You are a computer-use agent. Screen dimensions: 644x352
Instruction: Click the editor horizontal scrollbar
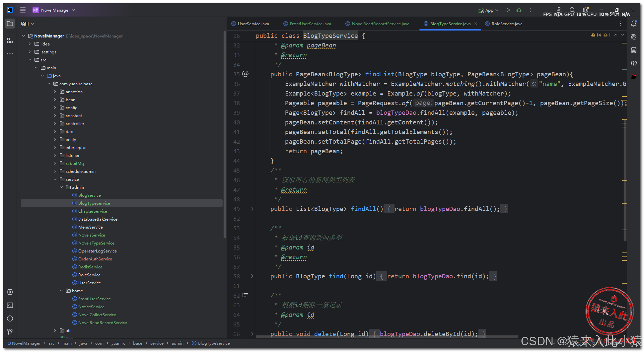[387, 336]
